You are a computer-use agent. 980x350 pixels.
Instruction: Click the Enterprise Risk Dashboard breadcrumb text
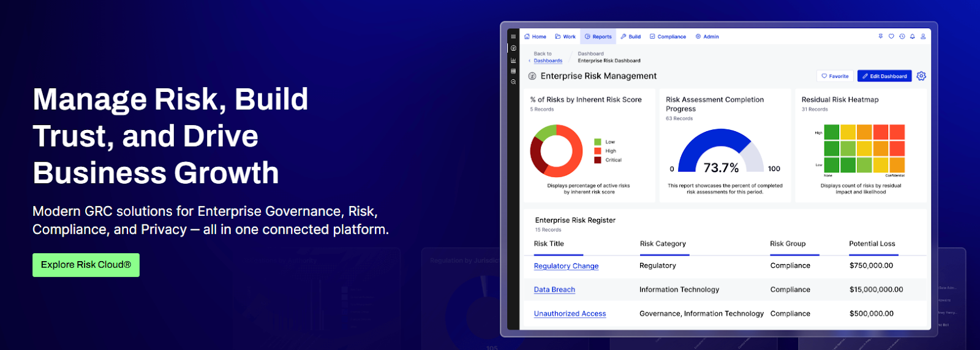pos(609,61)
